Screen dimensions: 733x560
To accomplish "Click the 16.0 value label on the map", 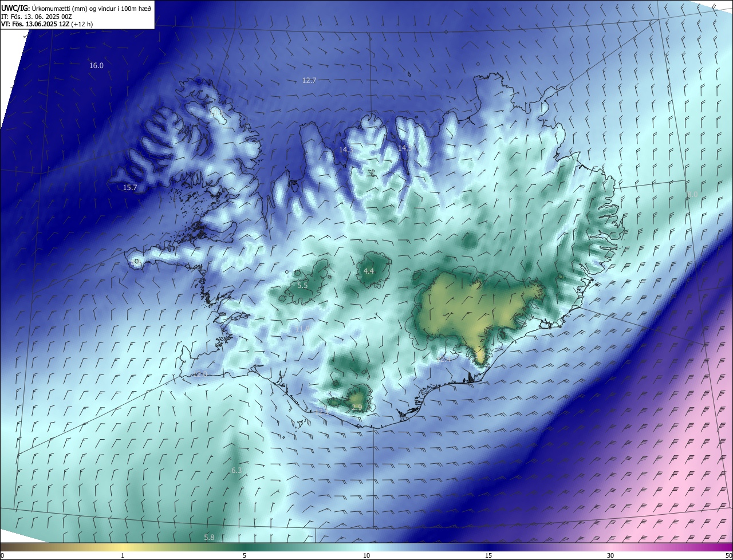I will tap(96, 66).
